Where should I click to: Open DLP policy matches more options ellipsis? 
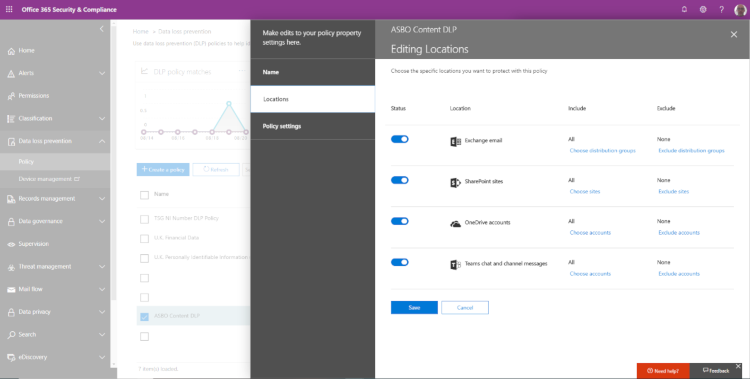click(242, 71)
